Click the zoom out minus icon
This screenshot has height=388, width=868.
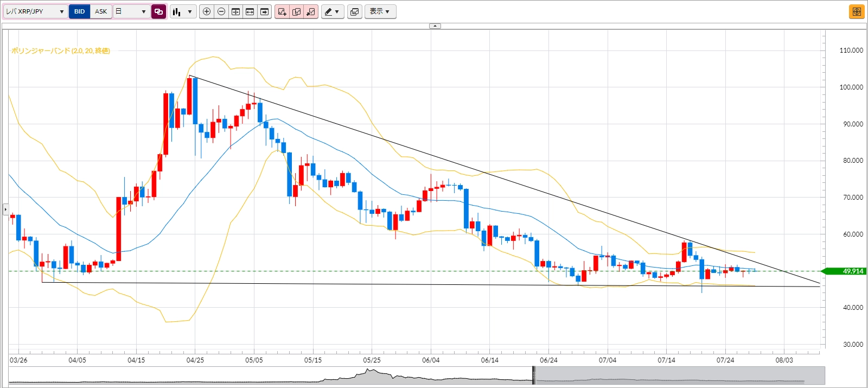pos(221,11)
